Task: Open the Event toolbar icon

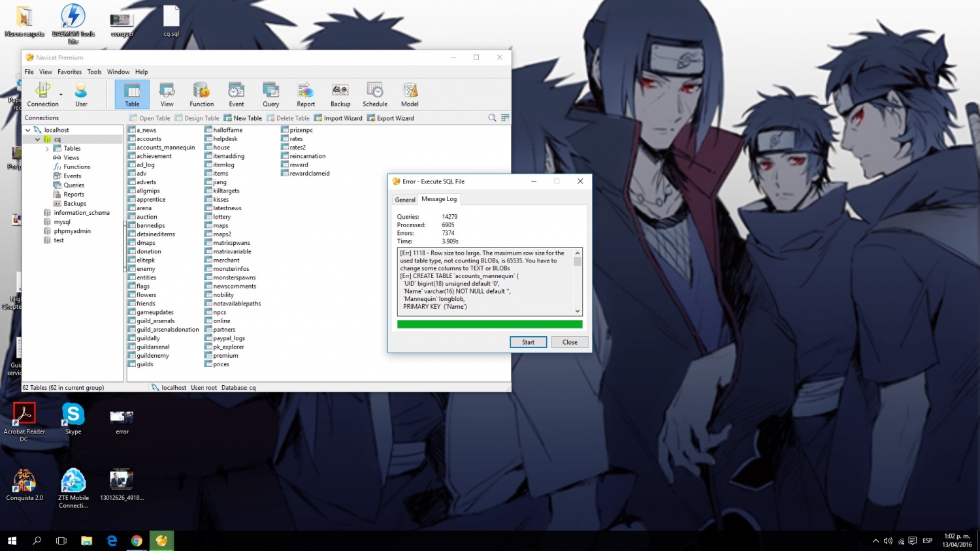Action: 237,95
